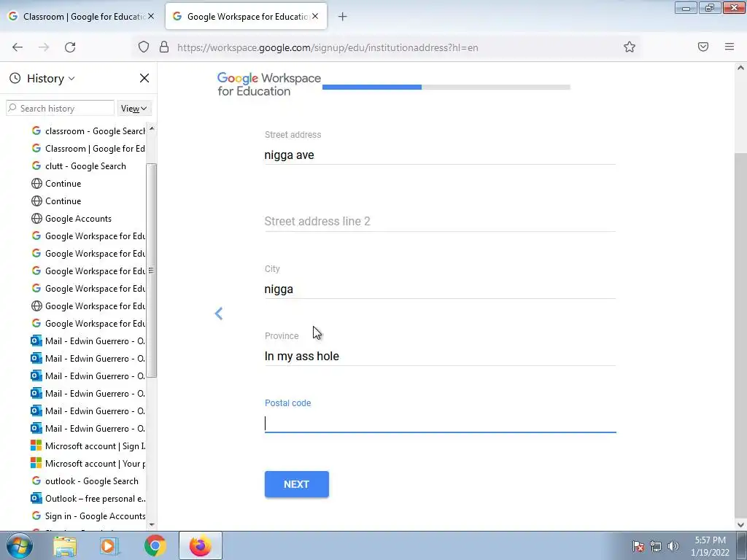747x560 pixels.
Task: Open Google Chrome from the taskbar
Action: (x=155, y=545)
